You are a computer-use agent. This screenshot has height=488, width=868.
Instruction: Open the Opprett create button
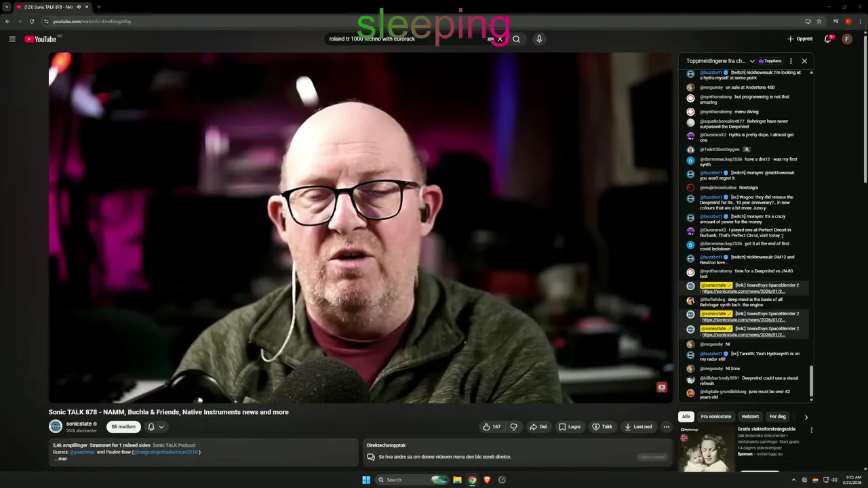click(x=800, y=39)
